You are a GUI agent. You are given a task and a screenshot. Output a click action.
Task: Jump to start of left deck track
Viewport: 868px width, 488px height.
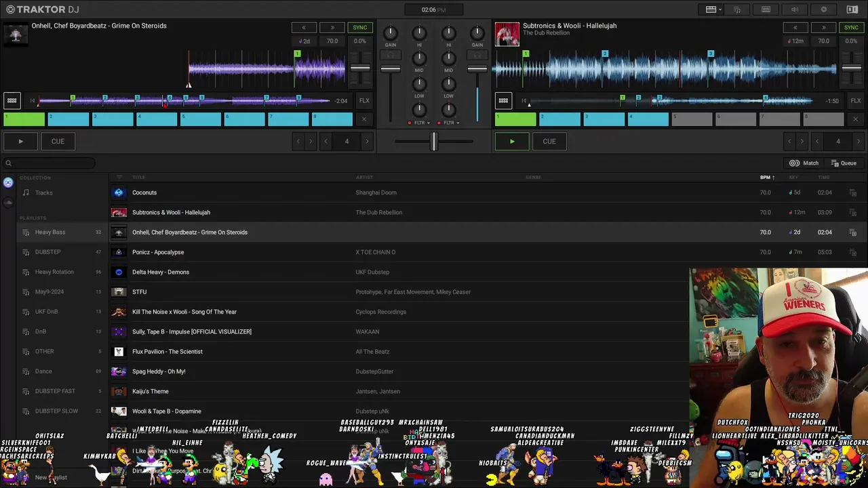(x=32, y=101)
